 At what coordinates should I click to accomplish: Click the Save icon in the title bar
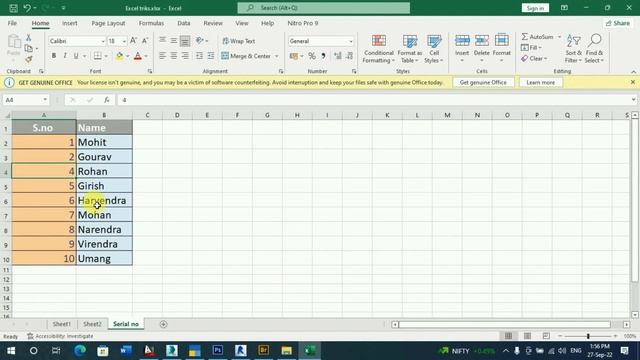(x=13, y=8)
